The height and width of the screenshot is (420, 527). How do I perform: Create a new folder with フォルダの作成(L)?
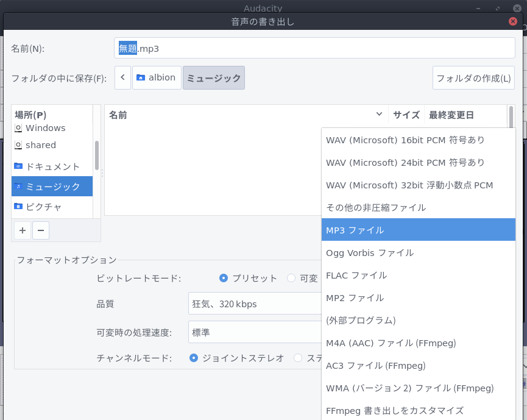coord(473,77)
